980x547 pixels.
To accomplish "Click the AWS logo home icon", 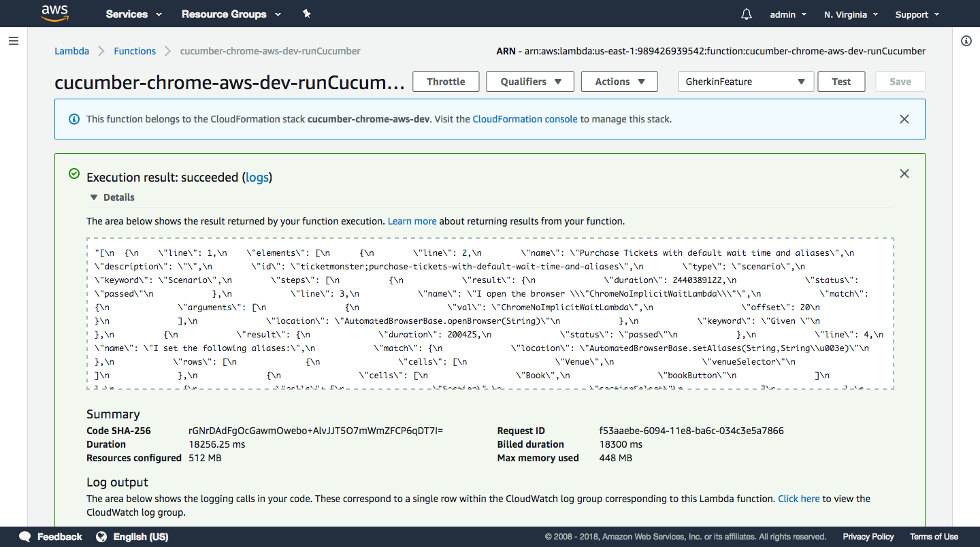I will [x=54, y=13].
